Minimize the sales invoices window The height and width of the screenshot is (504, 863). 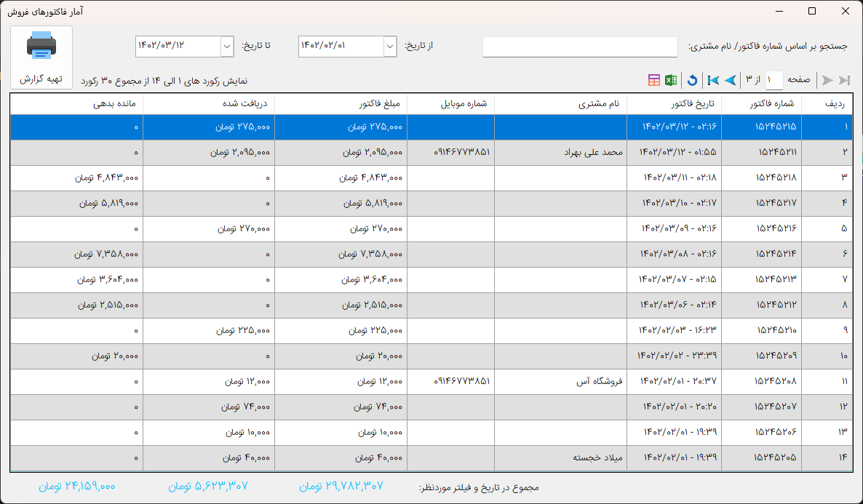pos(779,11)
